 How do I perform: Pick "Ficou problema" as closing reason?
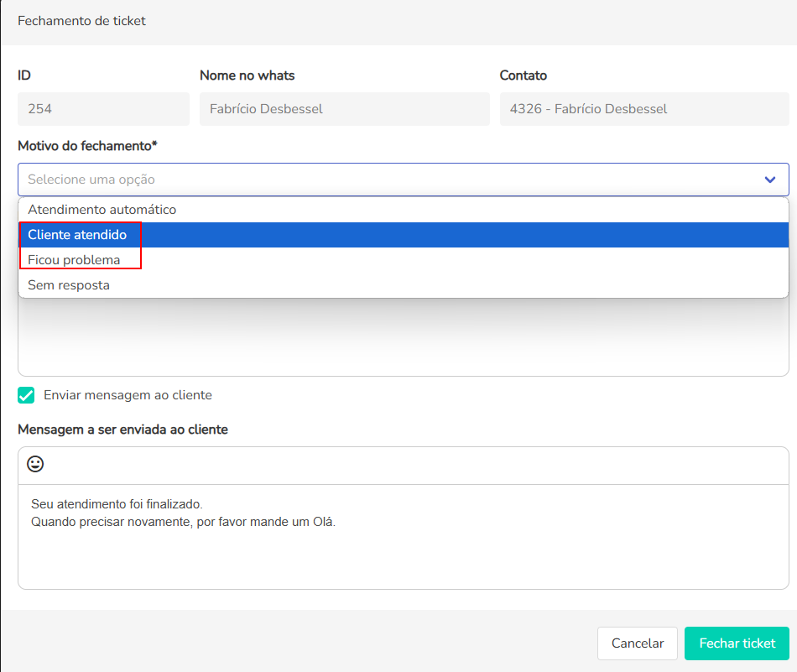[x=74, y=260]
